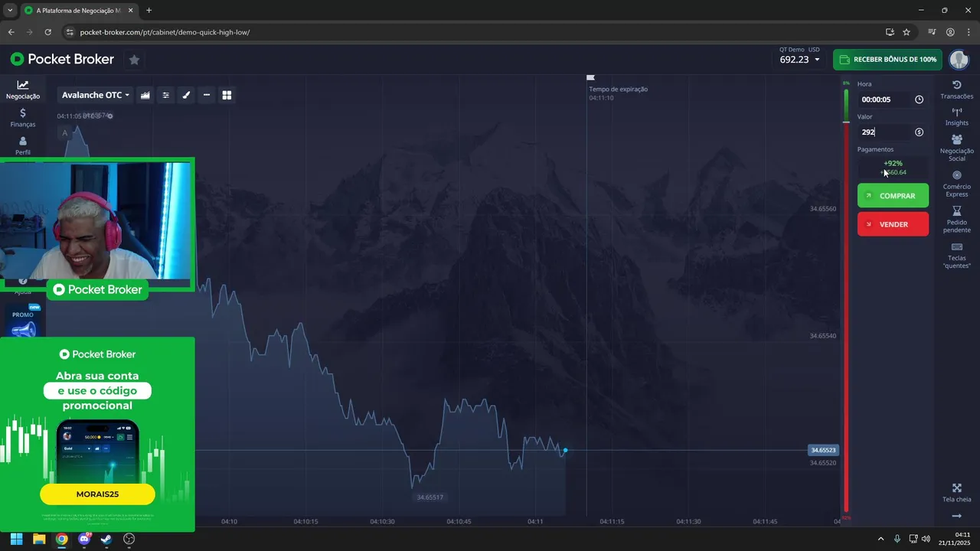Add Avalanche OTC to favorites star
Screen dimensions: 980x551
[x=134, y=60]
